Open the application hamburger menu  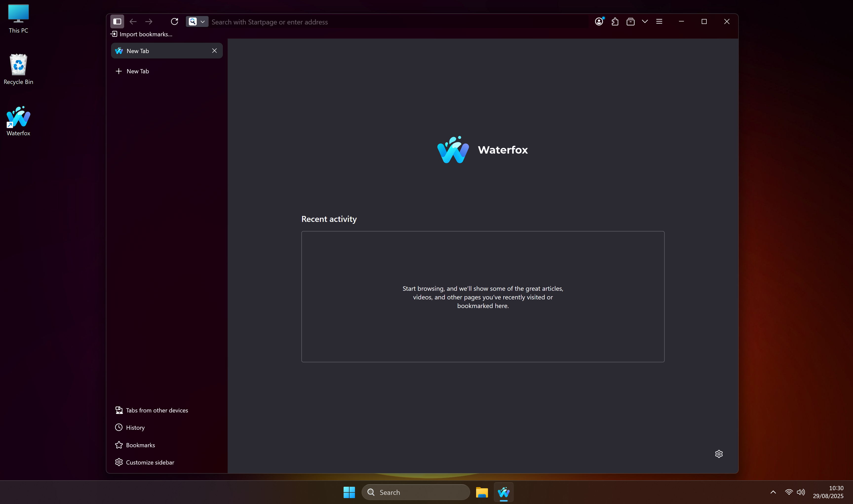(659, 21)
